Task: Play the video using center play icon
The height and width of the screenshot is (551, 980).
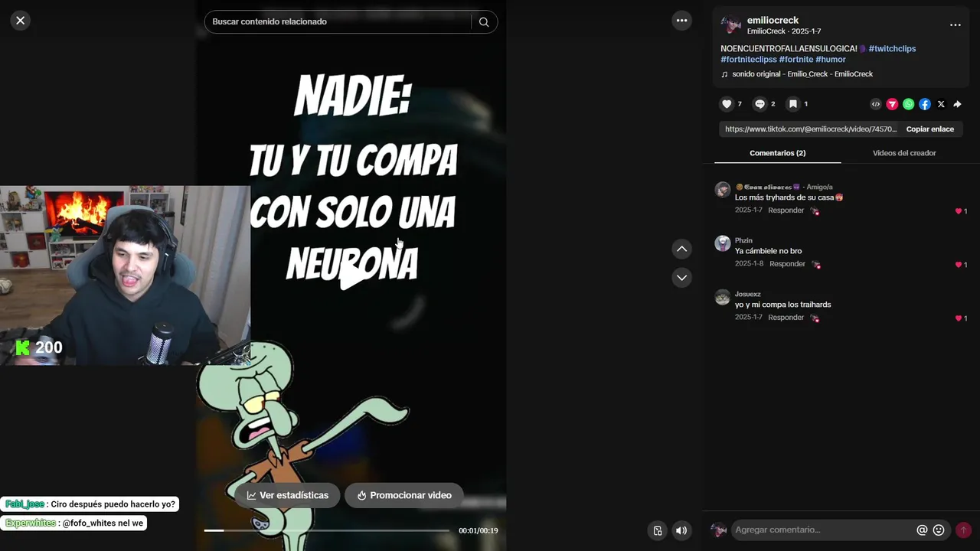Action: click(x=352, y=274)
